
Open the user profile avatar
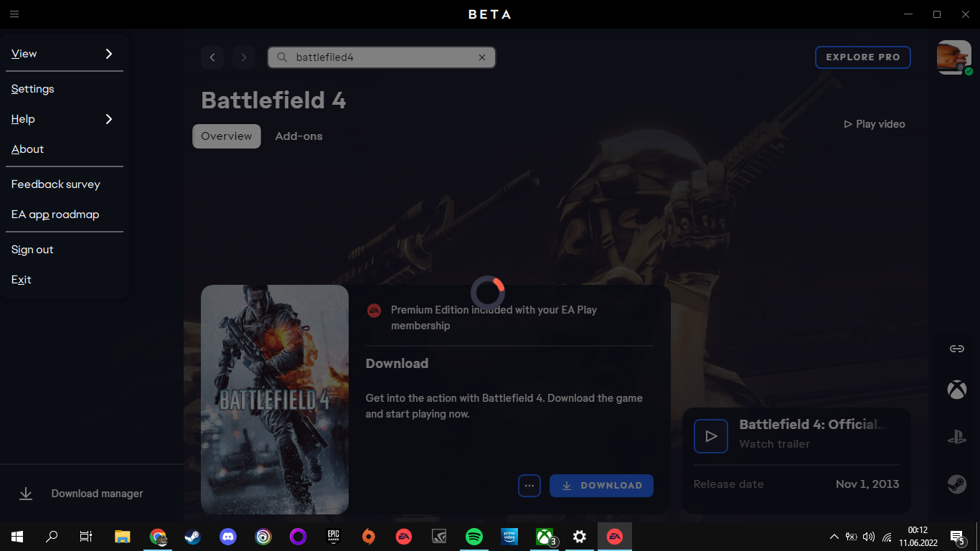[954, 57]
